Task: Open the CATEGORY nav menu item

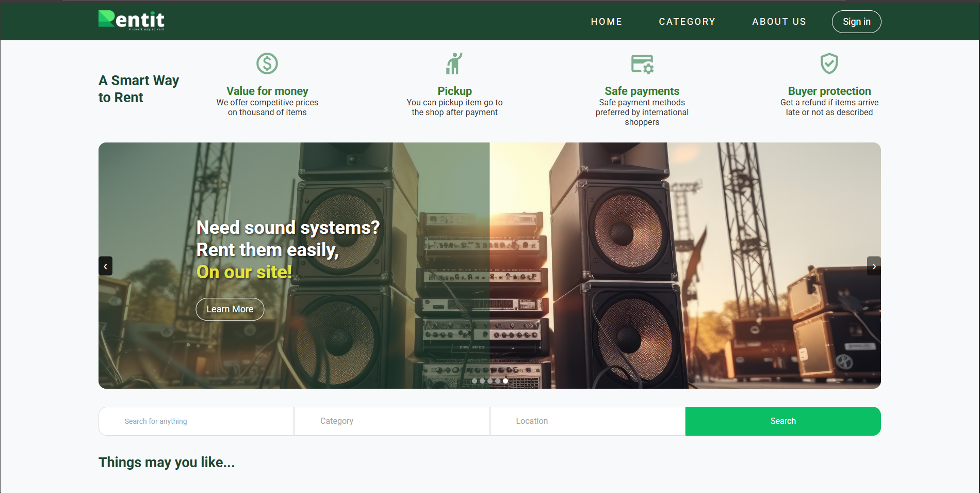Action: coord(687,22)
